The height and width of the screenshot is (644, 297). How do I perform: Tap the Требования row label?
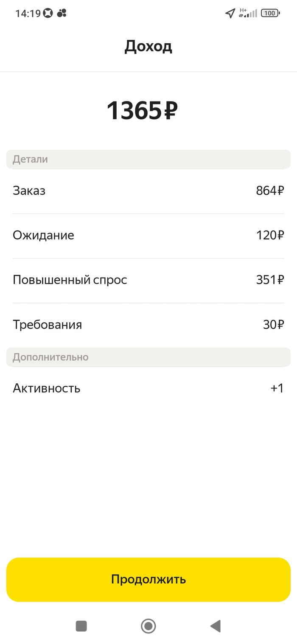[47, 325]
